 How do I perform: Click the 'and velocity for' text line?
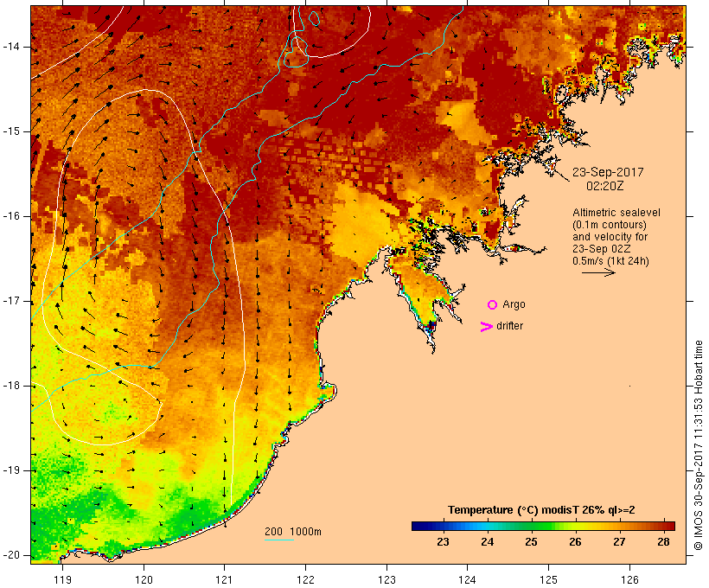[x=610, y=237]
